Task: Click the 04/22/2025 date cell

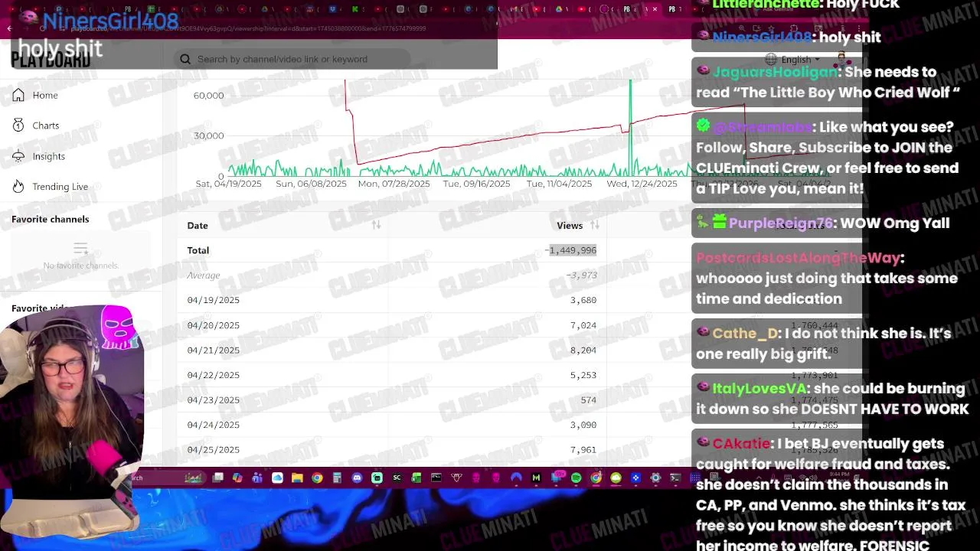Action: (x=214, y=375)
